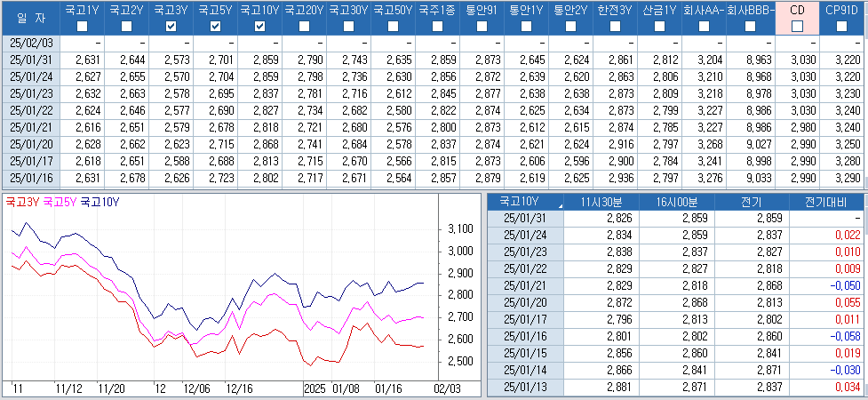Enable the 회사AA- checkbox
Image resolution: width=868 pixels, height=400 pixels.
[x=705, y=27]
